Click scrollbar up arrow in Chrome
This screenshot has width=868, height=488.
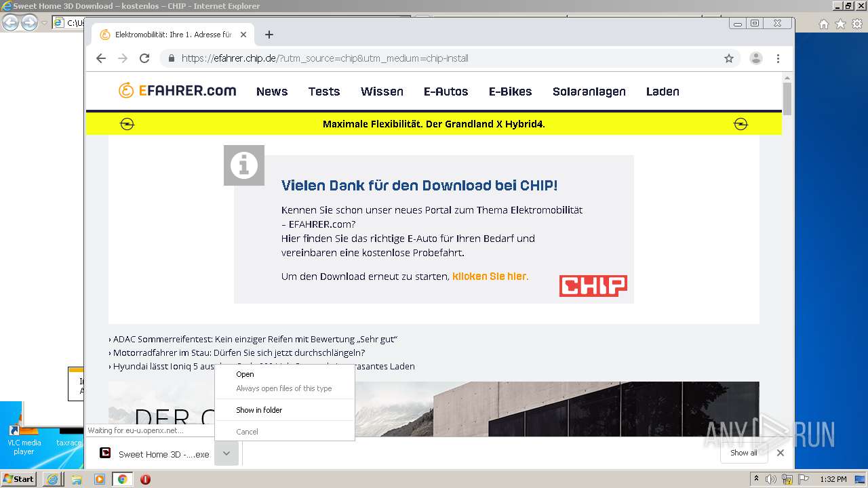(x=787, y=77)
